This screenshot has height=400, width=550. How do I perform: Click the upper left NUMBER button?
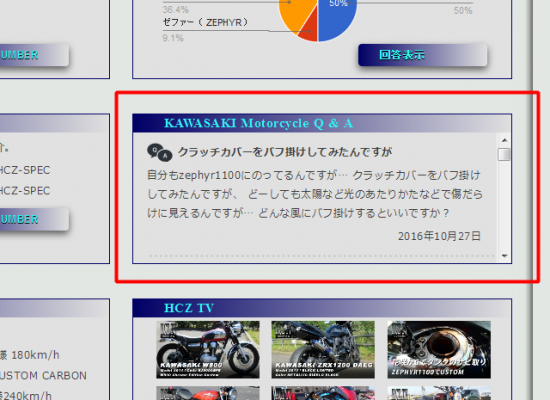point(34,55)
